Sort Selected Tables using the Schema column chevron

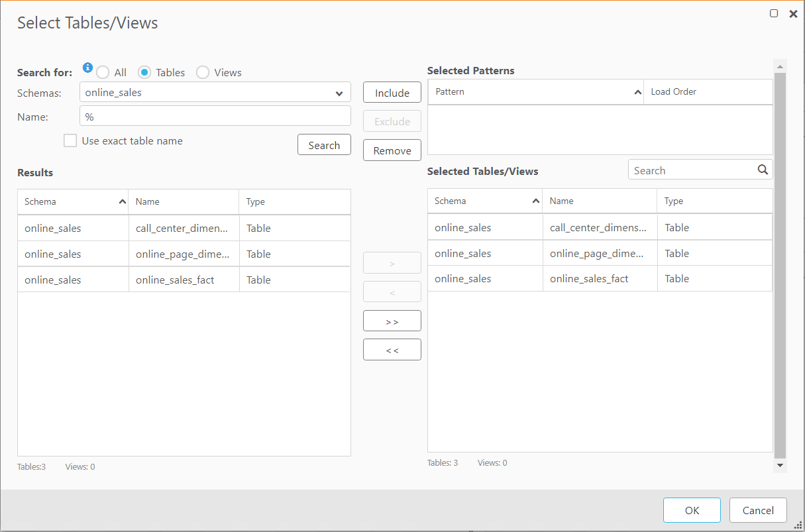(x=535, y=200)
